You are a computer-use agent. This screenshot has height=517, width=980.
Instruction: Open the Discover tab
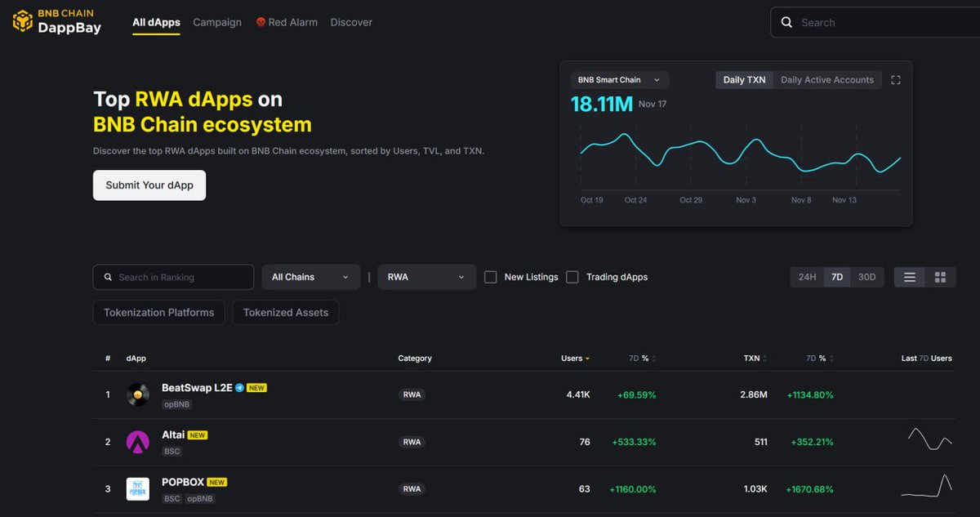[x=351, y=23]
